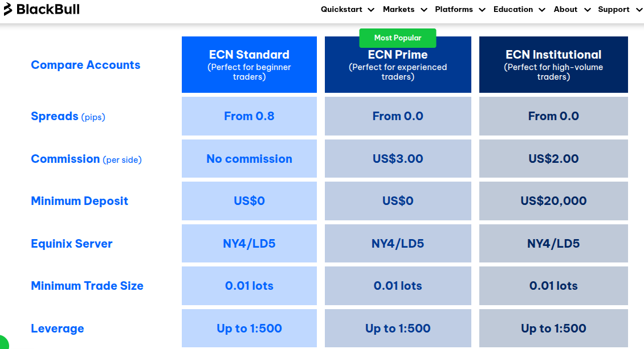This screenshot has width=644, height=349.
Task: Select the US$20,000 minimum deposit cell
Action: pos(553,201)
